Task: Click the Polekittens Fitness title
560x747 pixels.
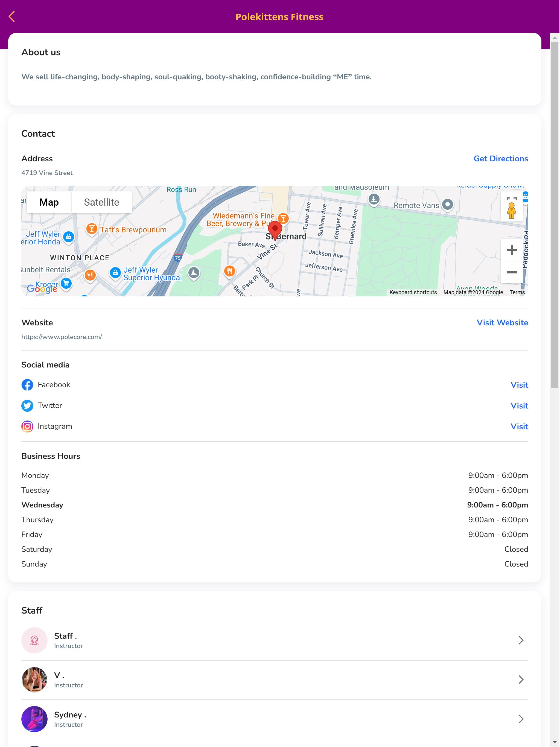Action: click(x=279, y=17)
